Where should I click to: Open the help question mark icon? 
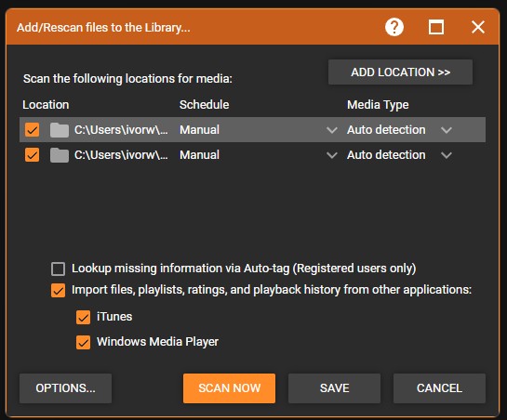pos(394,27)
